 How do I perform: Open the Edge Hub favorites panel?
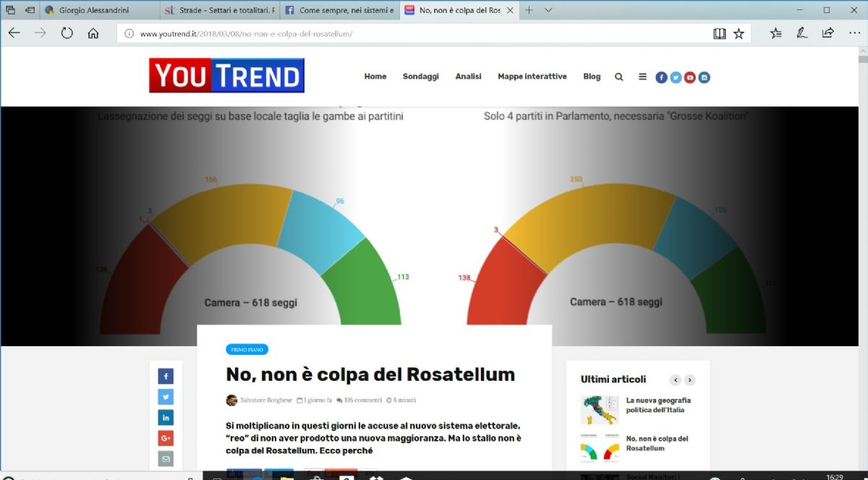(776, 33)
